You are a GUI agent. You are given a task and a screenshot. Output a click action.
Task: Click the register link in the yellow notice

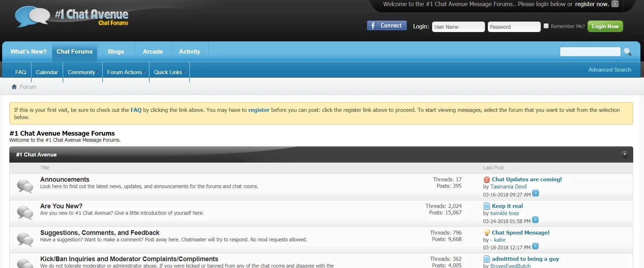click(x=259, y=110)
